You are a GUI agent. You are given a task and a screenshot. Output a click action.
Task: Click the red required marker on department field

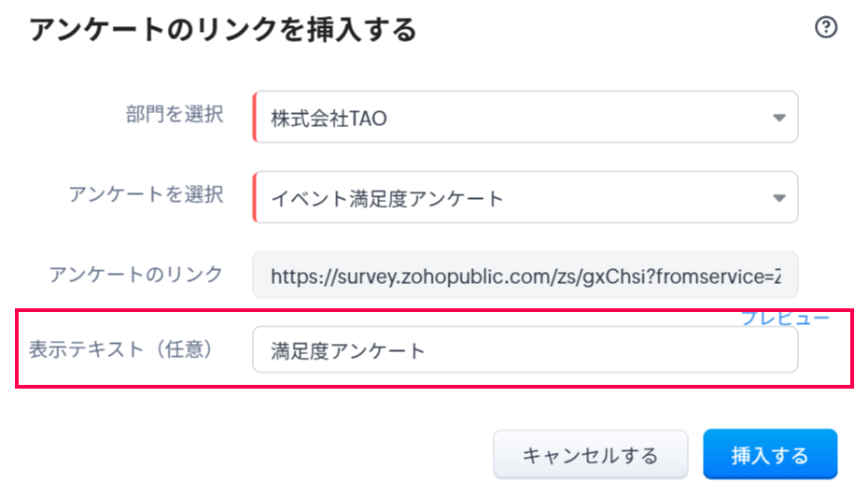click(x=254, y=118)
